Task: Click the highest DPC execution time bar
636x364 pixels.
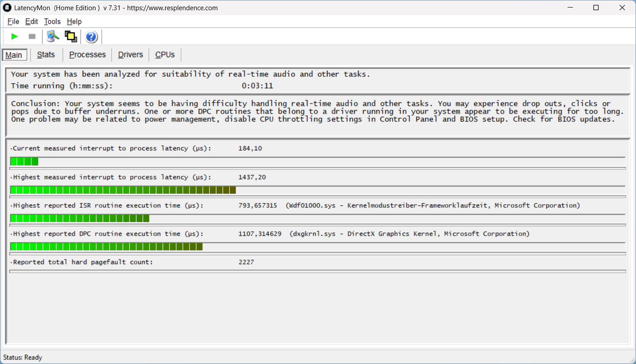Action: click(x=318, y=247)
